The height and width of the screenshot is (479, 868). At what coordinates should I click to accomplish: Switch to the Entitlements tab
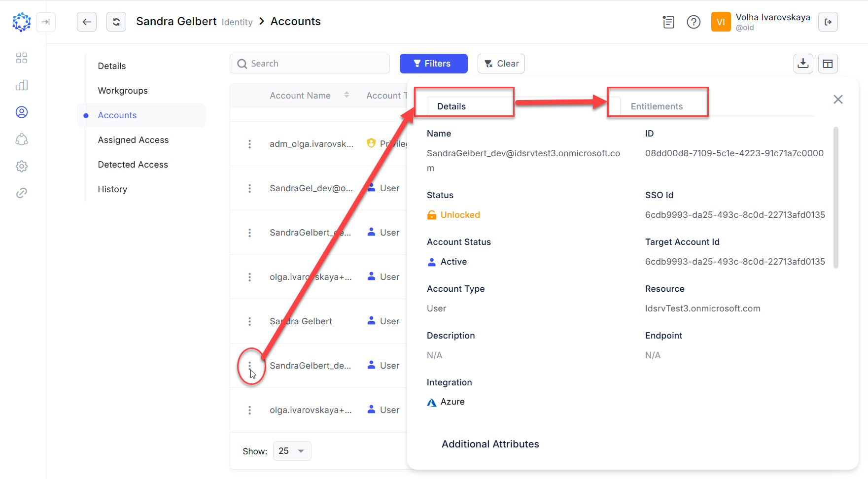657,106
